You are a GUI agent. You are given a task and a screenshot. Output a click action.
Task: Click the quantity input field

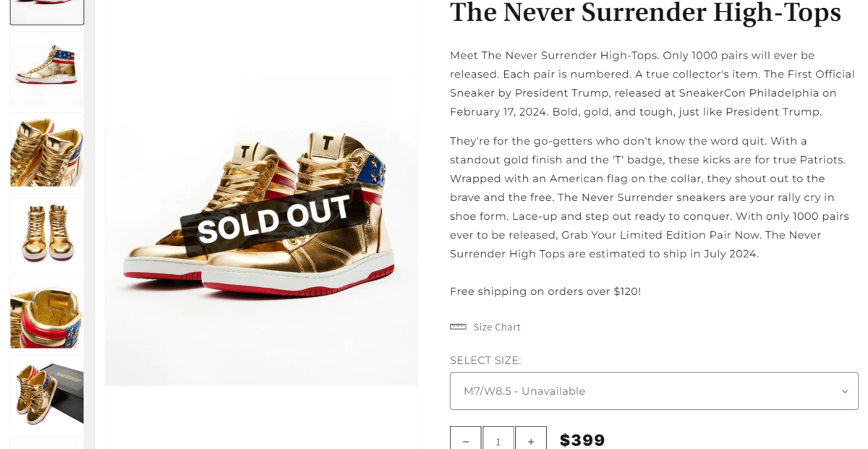(x=498, y=440)
